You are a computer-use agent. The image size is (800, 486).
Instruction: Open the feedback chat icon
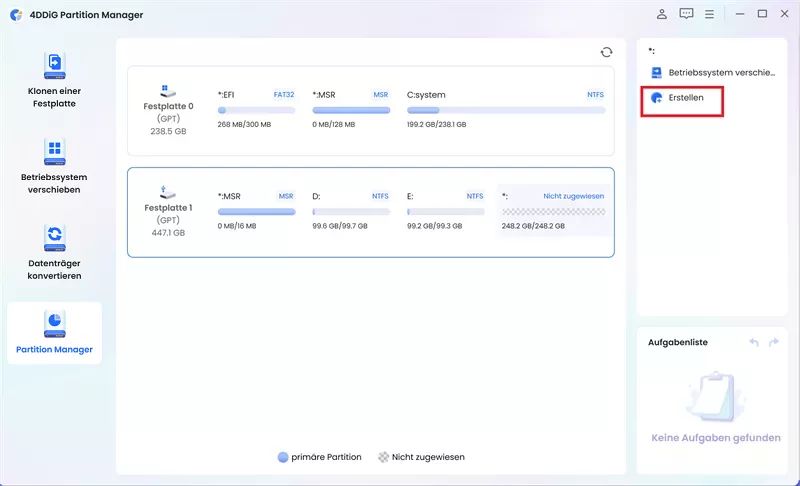pos(686,14)
